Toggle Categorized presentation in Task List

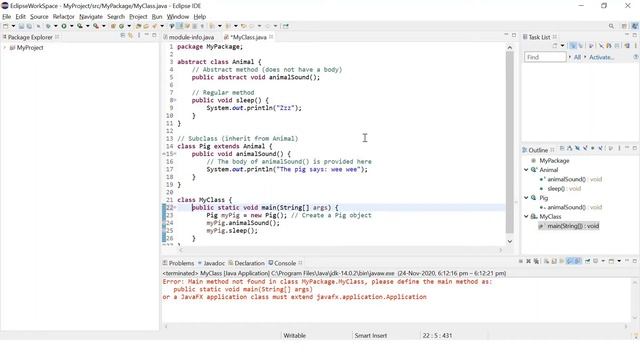click(573, 46)
